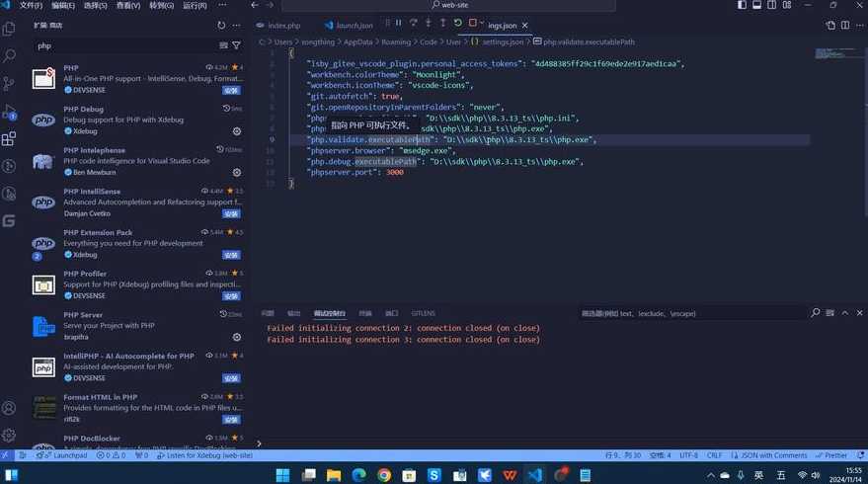Select the PHP DocBlocker extension entry

136,443
